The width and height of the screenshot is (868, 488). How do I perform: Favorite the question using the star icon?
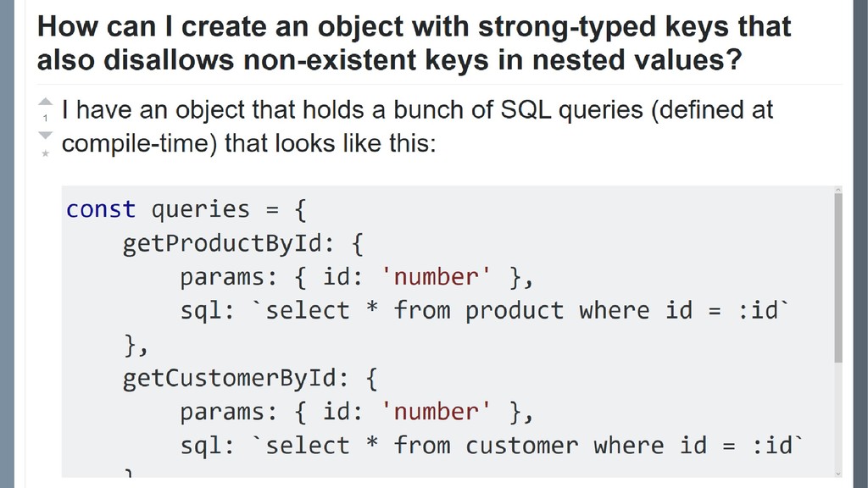[46, 153]
